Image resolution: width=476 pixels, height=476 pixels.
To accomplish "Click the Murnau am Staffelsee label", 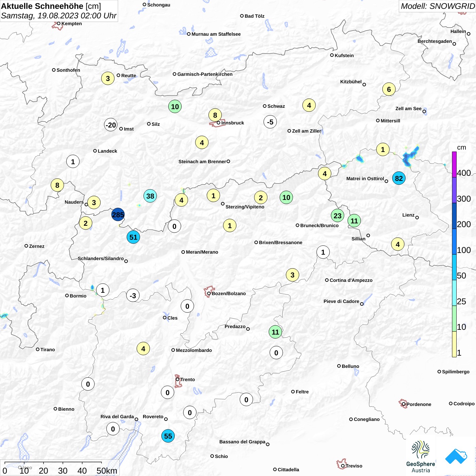I will click(216, 34).
